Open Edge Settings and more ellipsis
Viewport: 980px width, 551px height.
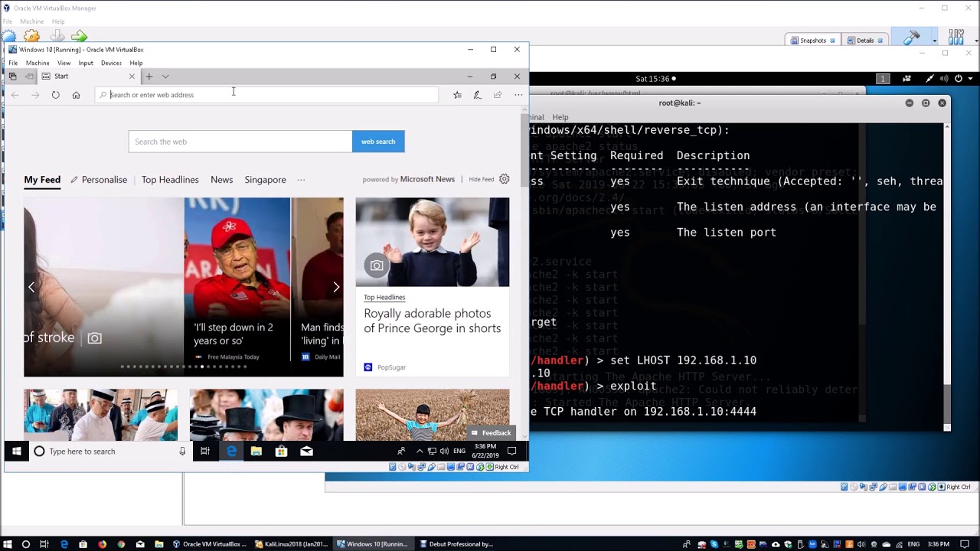[x=518, y=95]
